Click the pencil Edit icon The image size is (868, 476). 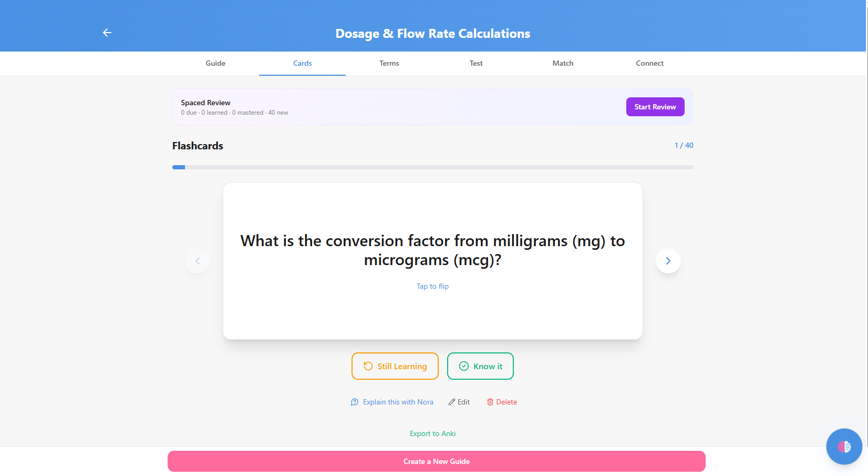point(452,402)
